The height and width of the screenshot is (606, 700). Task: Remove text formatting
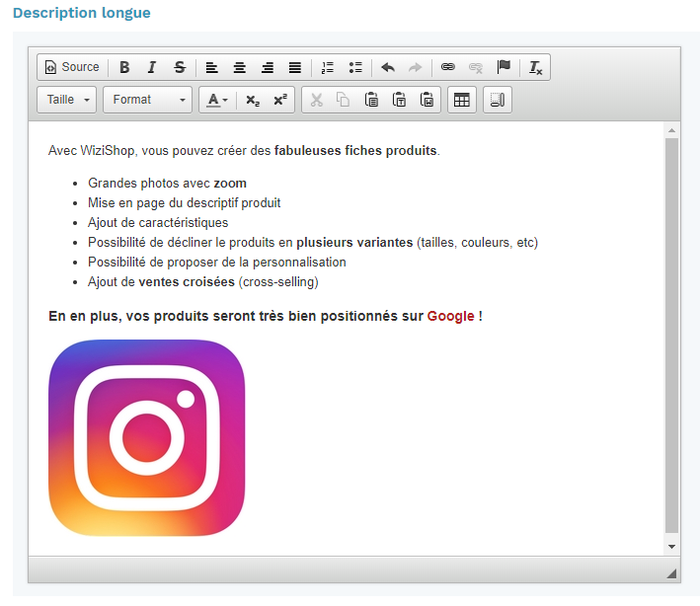[535, 67]
